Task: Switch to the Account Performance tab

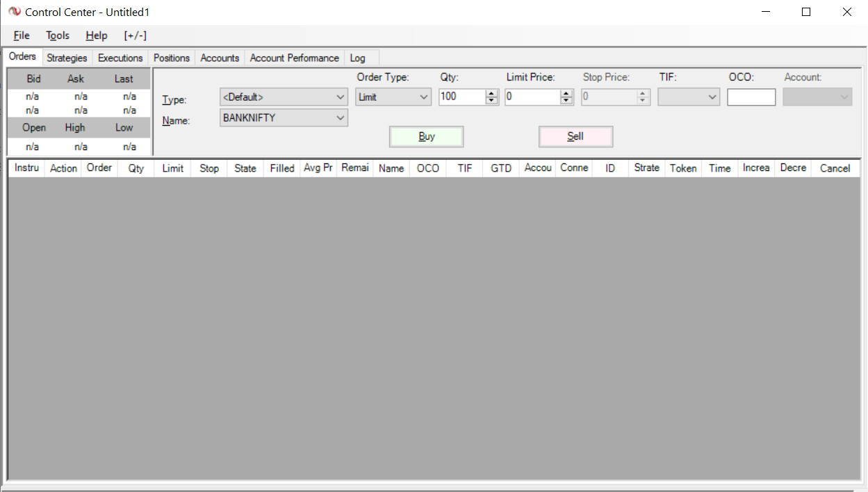Action: [295, 58]
